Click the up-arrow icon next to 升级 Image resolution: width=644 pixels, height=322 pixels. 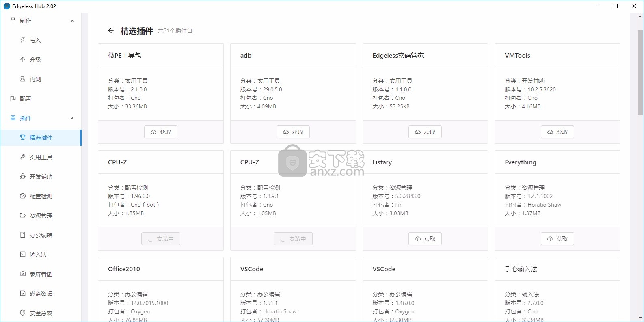23,59
